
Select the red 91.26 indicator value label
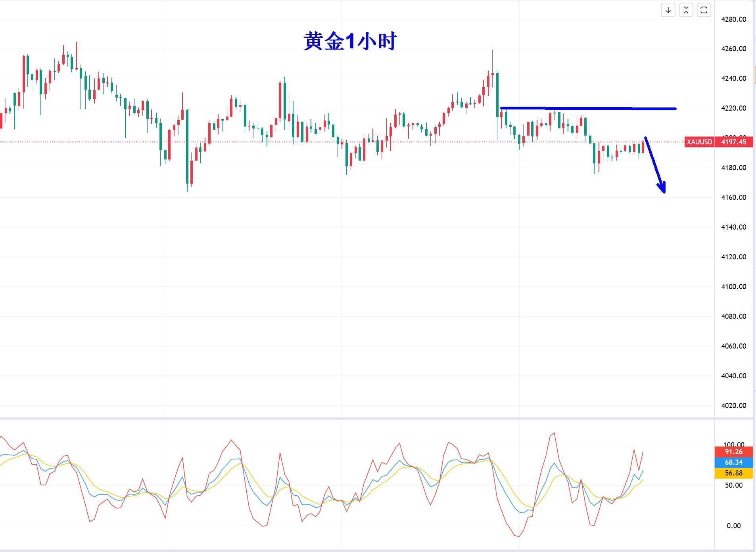point(733,452)
